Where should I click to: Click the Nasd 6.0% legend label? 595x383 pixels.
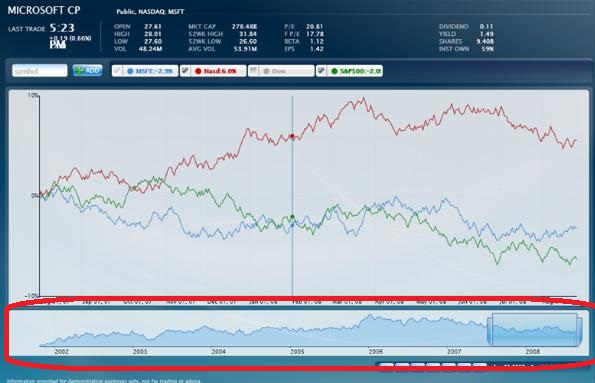click(x=220, y=71)
